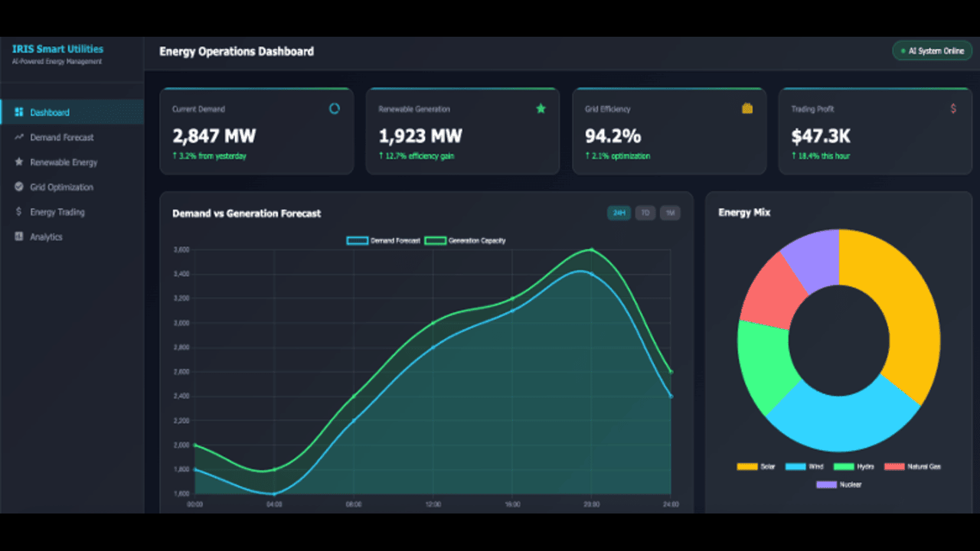Click the yellow icon on Grid Efficiency card
Screen dimensions: 980x551
click(747, 109)
